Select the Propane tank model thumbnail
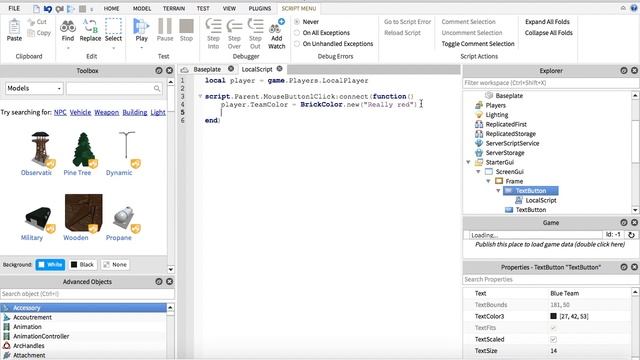Screen dimensions: 640x360 (124, 218)
